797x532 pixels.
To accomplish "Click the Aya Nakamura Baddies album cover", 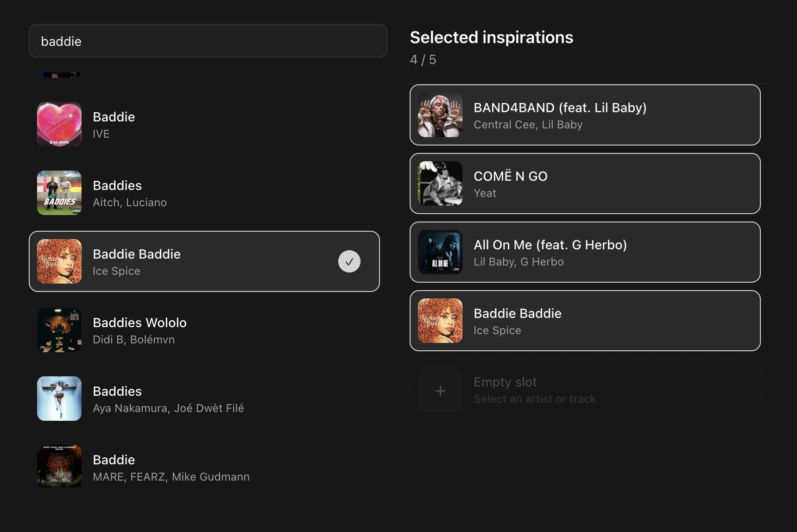I will click(59, 398).
